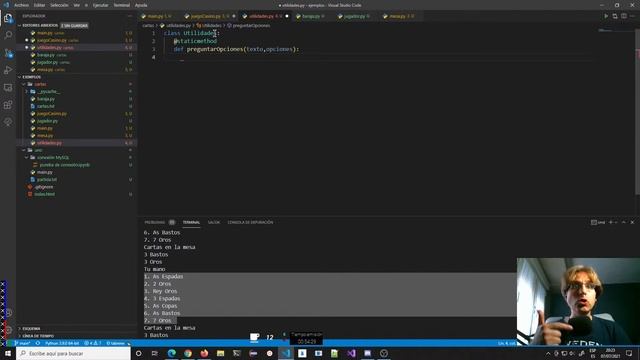The height and width of the screenshot is (360, 640).
Task: Open purple Visual Studio from the taskbar
Action: click(351, 353)
